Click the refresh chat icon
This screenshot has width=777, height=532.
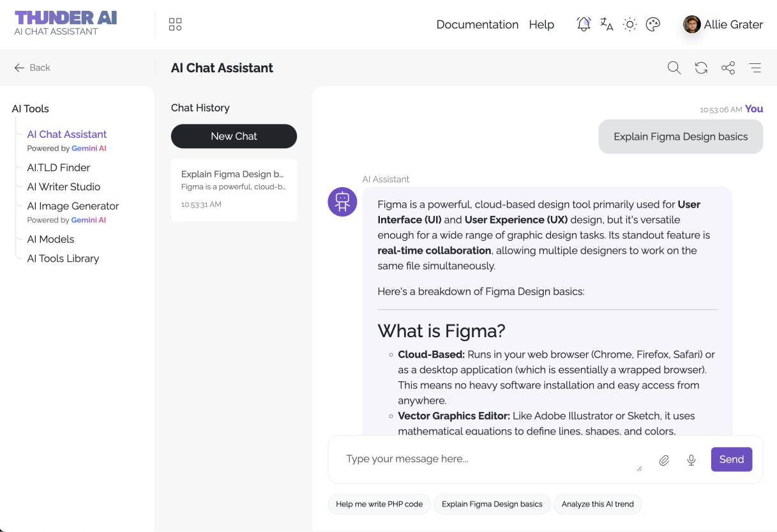(x=701, y=68)
